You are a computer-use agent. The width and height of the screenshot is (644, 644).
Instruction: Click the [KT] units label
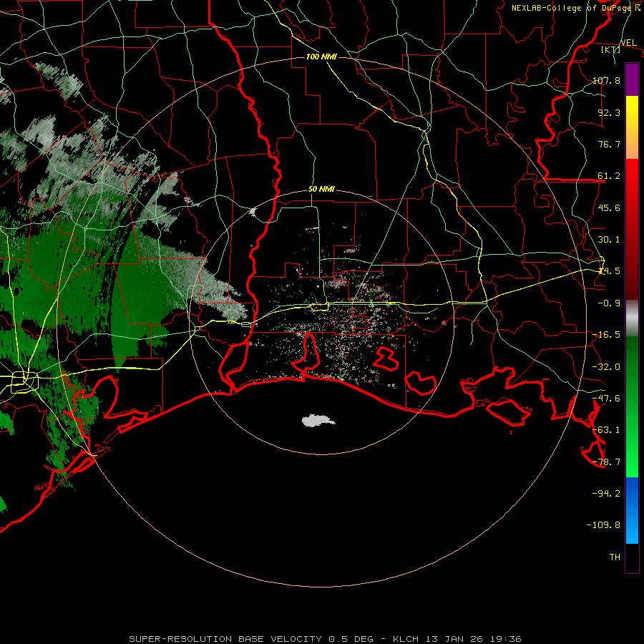tap(611, 49)
